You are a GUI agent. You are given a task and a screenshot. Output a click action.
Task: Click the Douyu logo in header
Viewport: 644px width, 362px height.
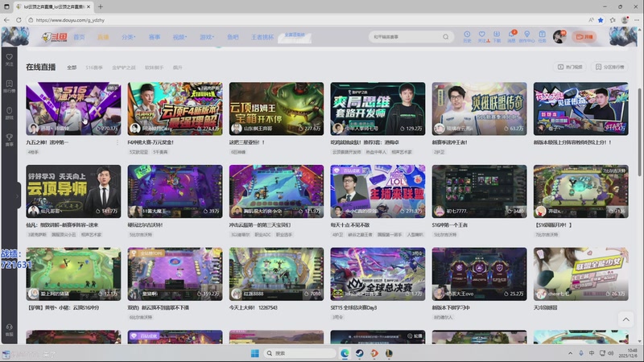54,37
